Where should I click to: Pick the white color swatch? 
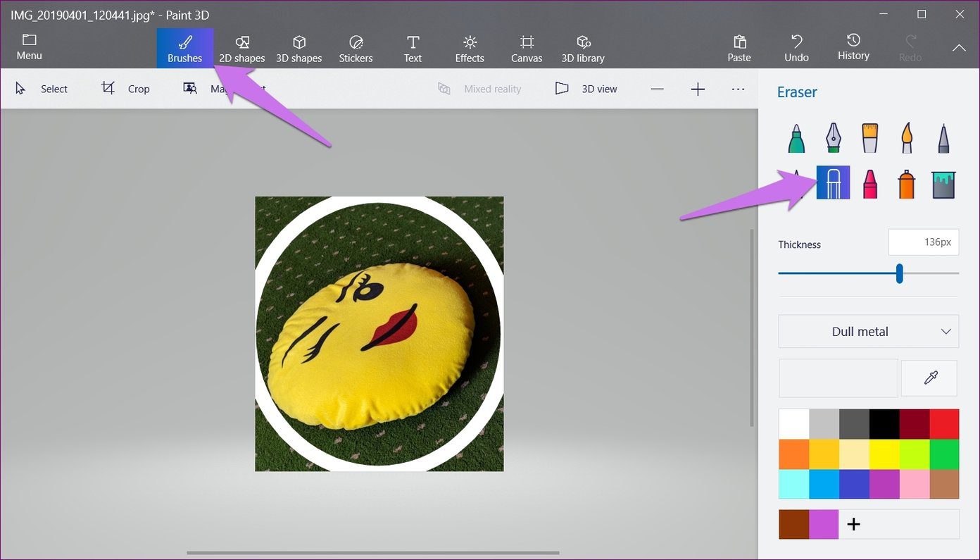tap(793, 424)
